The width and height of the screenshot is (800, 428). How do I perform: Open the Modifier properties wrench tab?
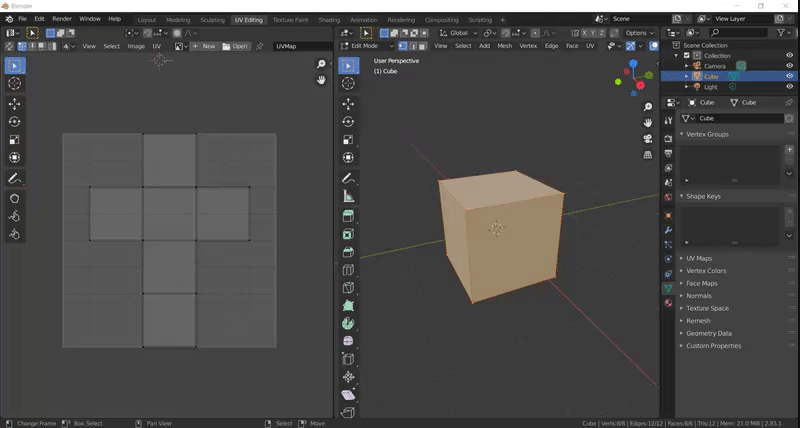tap(668, 229)
